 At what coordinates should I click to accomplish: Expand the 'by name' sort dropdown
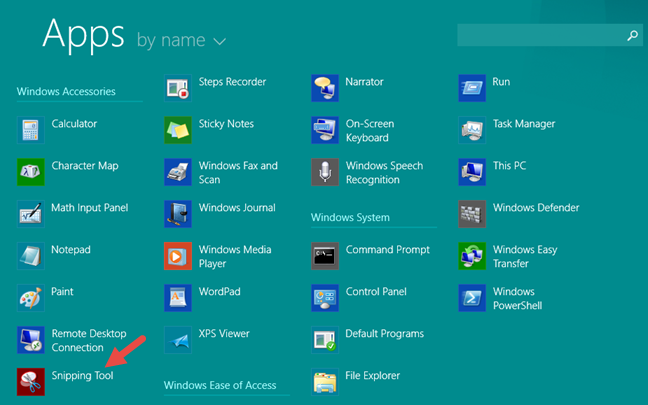181,40
